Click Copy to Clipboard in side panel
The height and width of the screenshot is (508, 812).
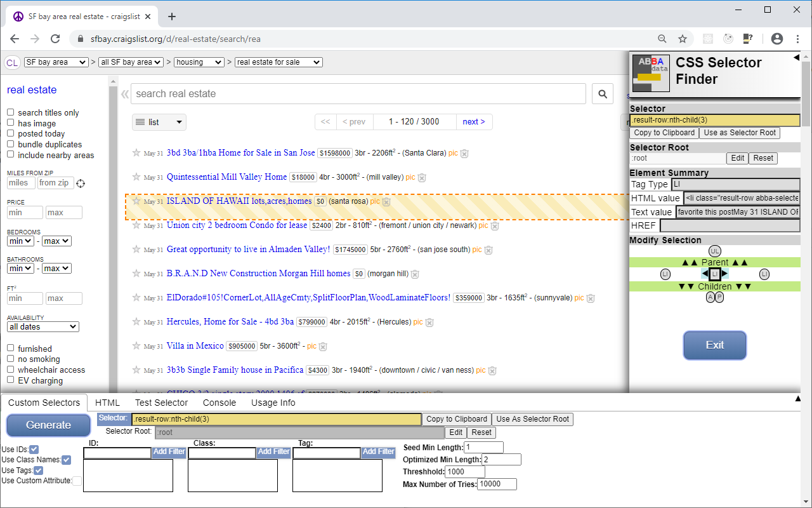(664, 133)
